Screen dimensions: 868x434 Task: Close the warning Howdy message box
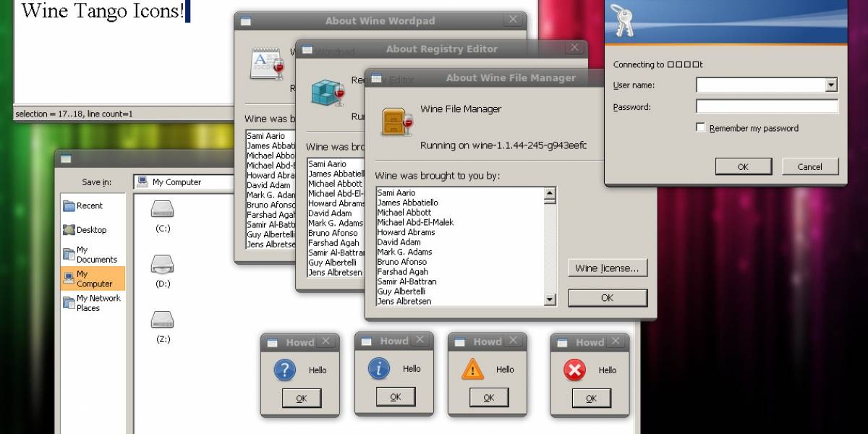tap(513, 341)
